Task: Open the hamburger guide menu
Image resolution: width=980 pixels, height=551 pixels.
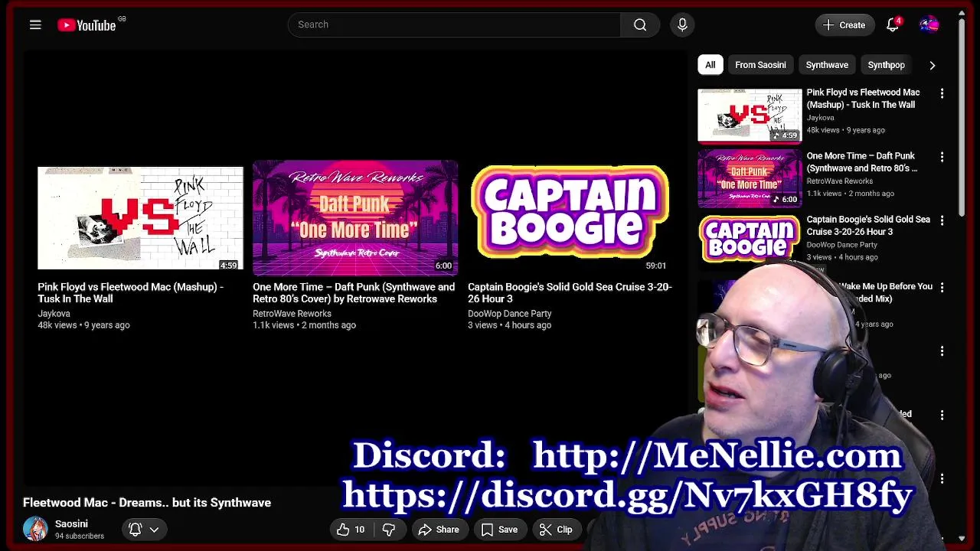Action: pos(35,25)
